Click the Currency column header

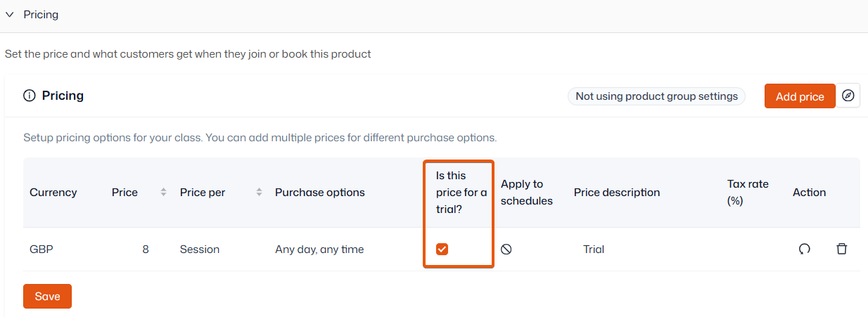coord(53,193)
